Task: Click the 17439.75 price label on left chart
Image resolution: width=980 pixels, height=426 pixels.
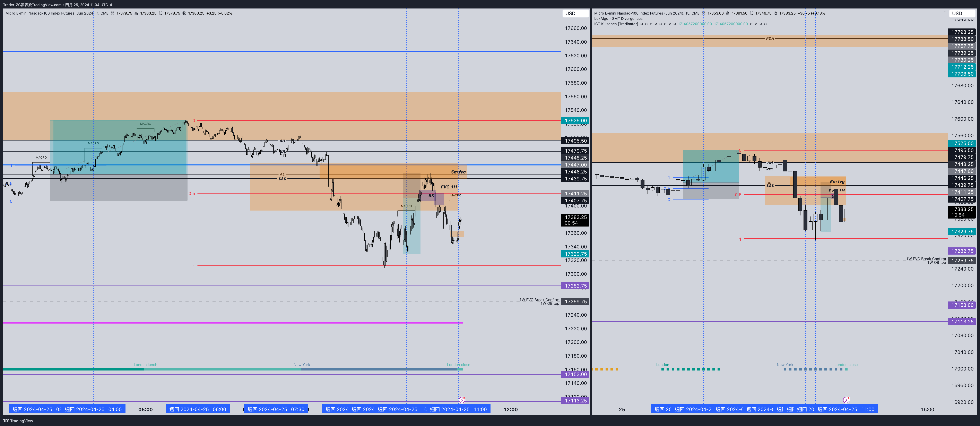Action: tap(575, 179)
